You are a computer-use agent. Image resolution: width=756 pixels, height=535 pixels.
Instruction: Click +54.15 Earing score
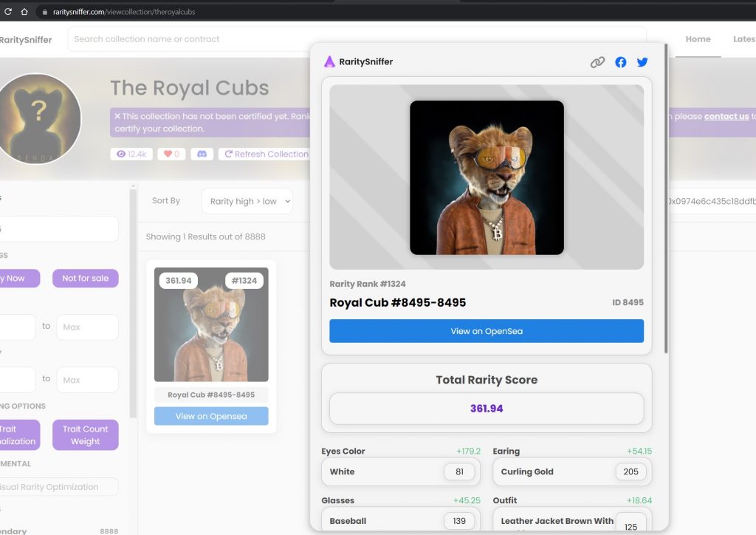coord(639,451)
